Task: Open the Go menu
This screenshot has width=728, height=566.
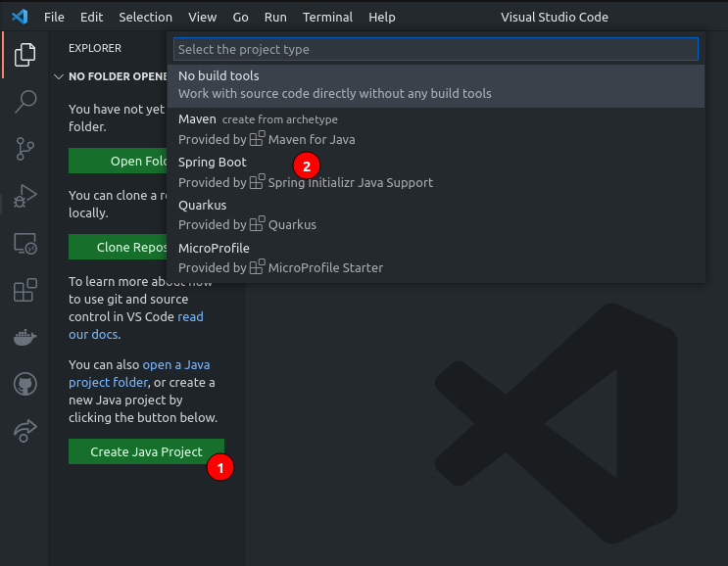Action: (240, 18)
